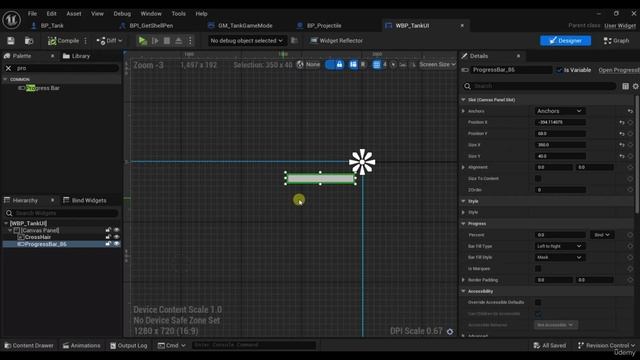Click the Unreal Engine logo

[x=11, y=19]
